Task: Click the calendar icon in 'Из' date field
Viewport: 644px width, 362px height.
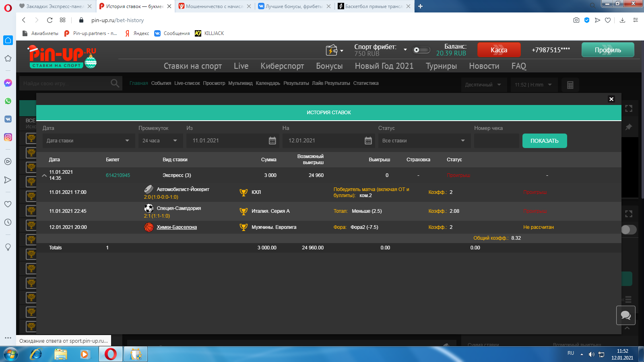Action: (x=272, y=141)
